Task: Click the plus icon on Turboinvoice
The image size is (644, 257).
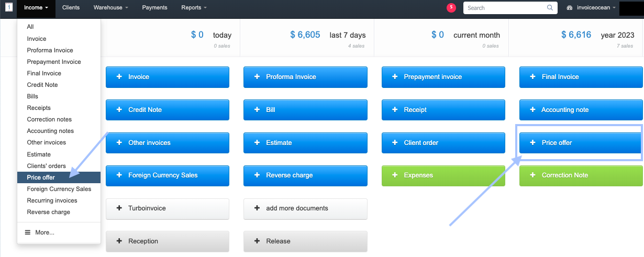Action: pyautogui.click(x=119, y=208)
